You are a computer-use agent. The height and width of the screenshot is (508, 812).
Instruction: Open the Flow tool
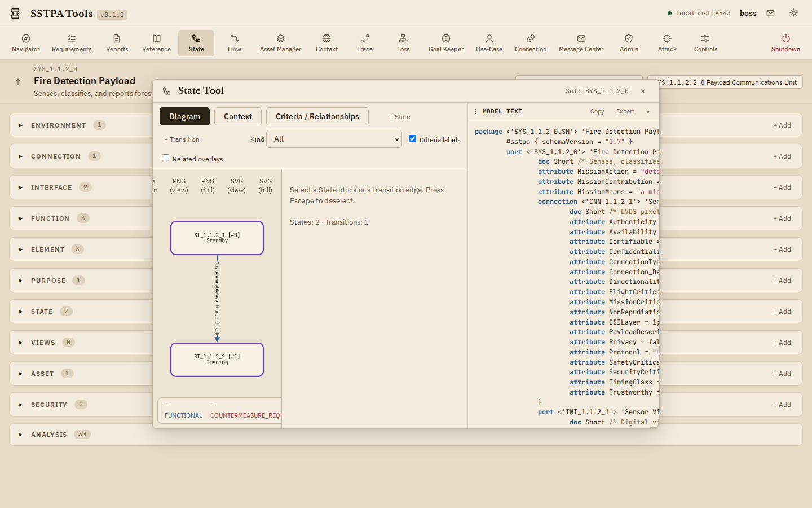pyautogui.click(x=235, y=43)
